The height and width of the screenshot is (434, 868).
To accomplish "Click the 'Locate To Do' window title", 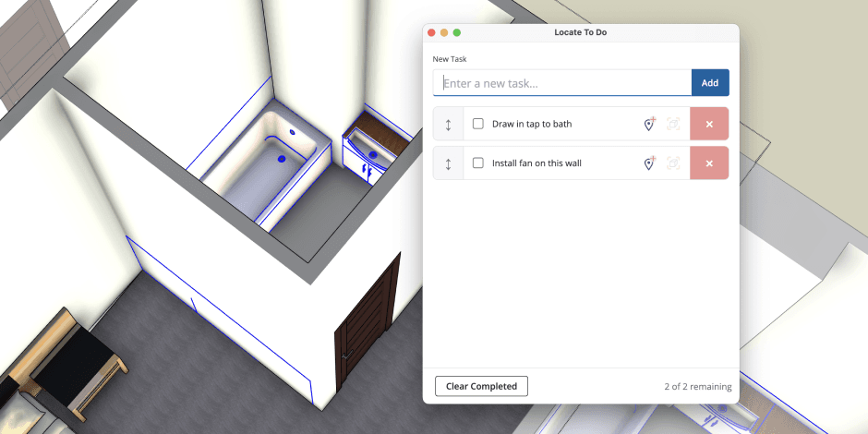I will point(580,32).
